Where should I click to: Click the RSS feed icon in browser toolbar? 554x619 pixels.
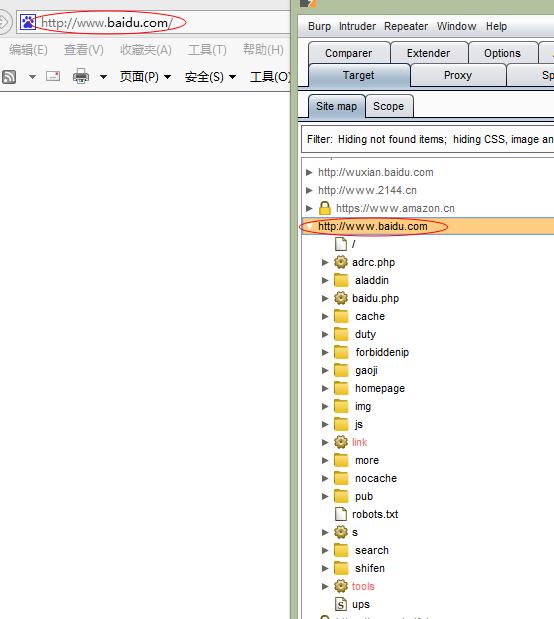(x=9, y=77)
